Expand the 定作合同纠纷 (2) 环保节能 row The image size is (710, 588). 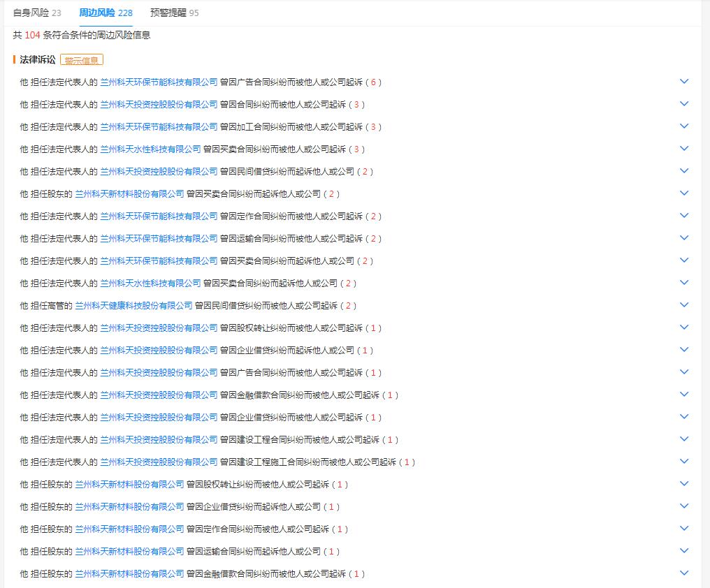tap(684, 216)
